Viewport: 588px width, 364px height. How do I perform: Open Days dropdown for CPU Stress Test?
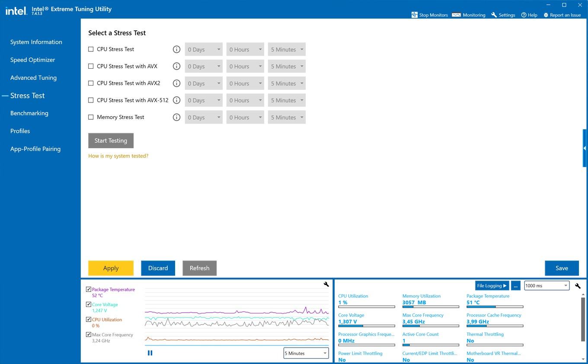[x=204, y=49]
